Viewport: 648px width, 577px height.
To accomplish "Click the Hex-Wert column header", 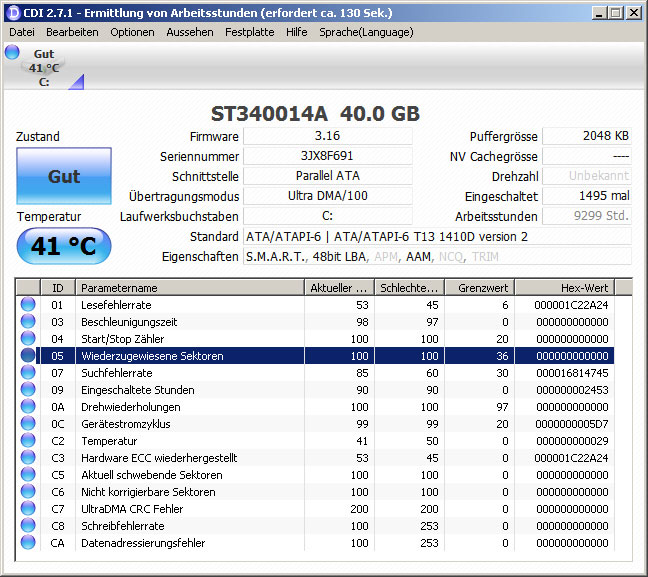I will coord(565,288).
